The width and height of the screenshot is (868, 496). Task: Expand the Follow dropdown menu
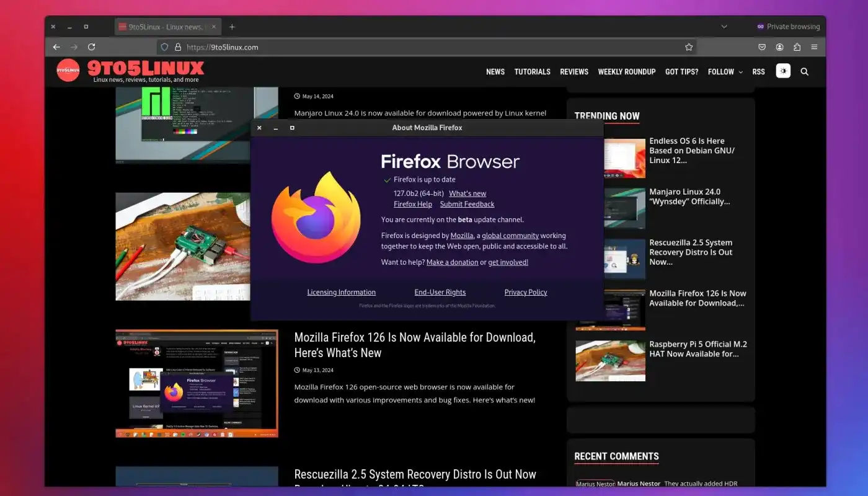(725, 72)
